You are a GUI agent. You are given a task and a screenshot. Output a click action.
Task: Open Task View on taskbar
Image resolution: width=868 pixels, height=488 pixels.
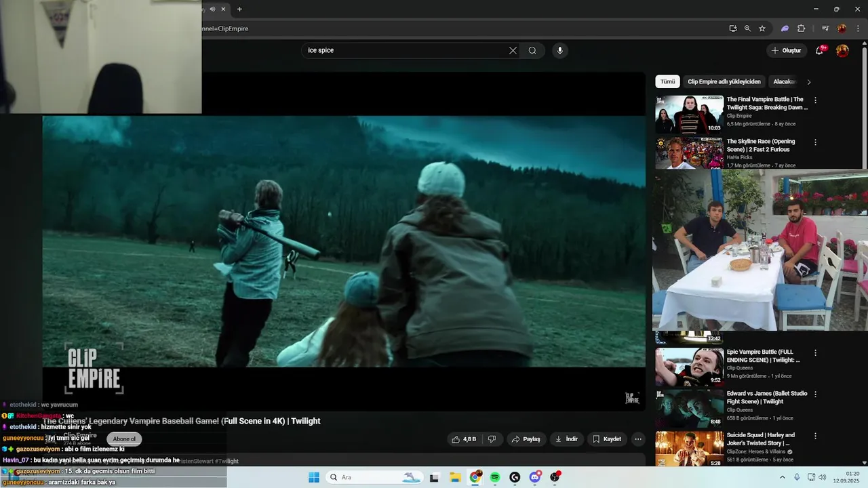click(434, 477)
